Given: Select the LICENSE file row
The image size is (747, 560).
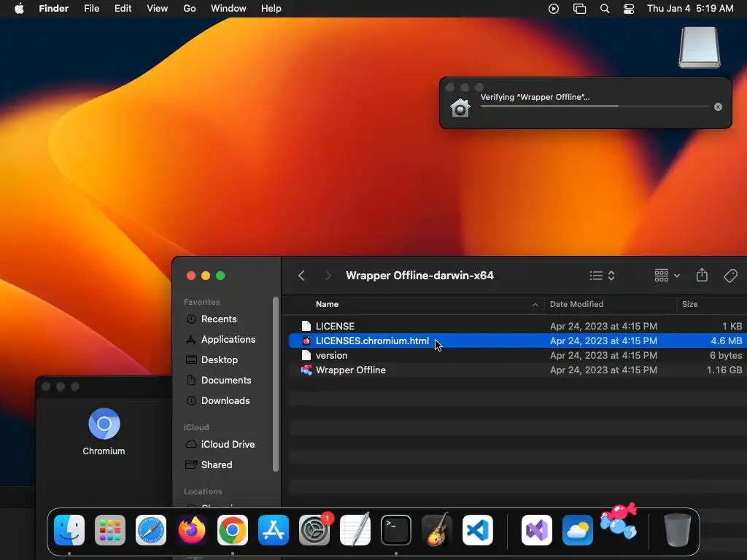Looking at the screenshot, I should pyautogui.click(x=517, y=326).
